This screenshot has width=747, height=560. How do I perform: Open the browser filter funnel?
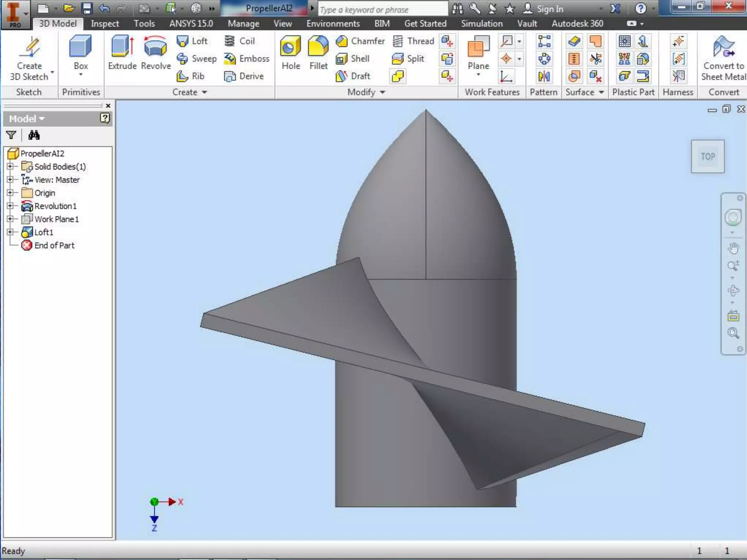(11, 135)
